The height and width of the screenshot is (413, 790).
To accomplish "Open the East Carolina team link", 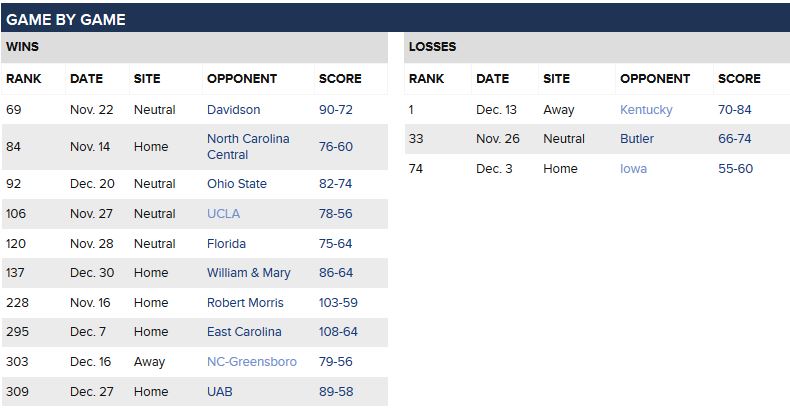I will (x=244, y=332).
